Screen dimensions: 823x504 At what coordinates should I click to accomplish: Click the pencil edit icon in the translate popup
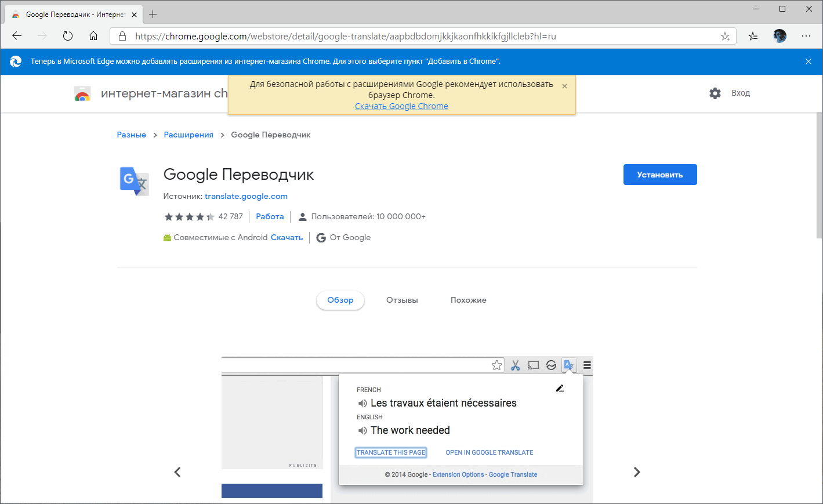560,388
